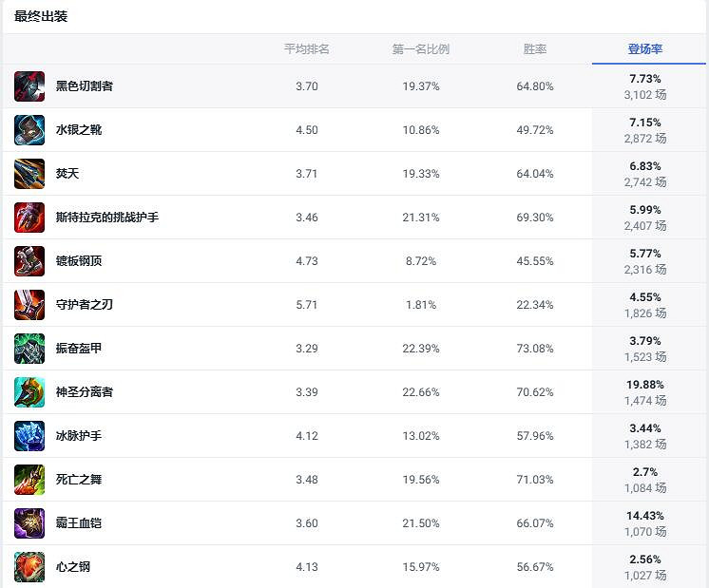Screen dimensions: 709x588
Task: Open the 镀板钢顶 item icon
Action: [x=29, y=261]
